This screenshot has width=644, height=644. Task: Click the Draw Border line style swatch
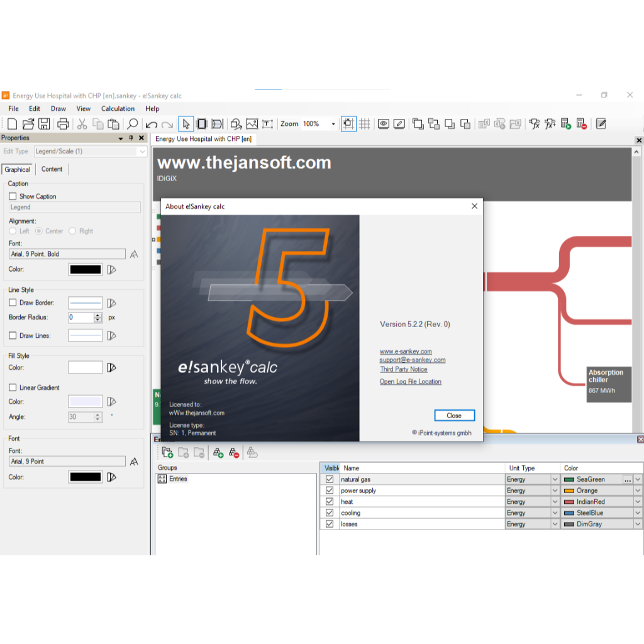(85, 303)
